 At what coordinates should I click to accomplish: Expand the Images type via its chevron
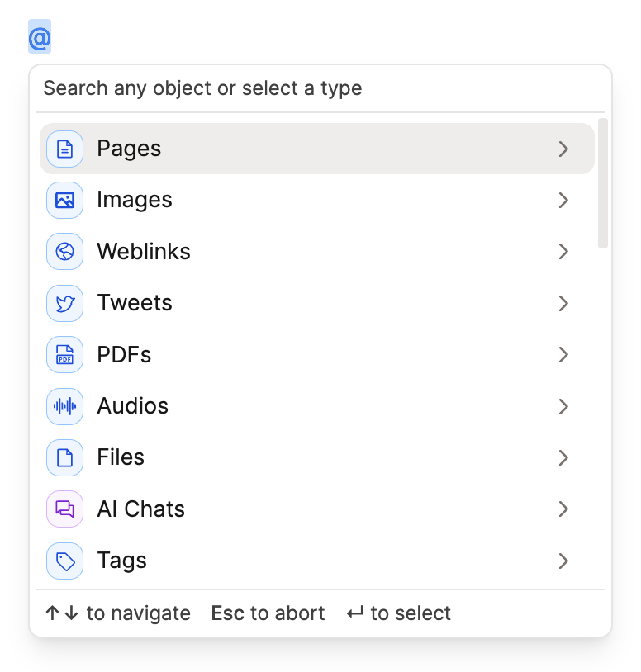(x=564, y=201)
